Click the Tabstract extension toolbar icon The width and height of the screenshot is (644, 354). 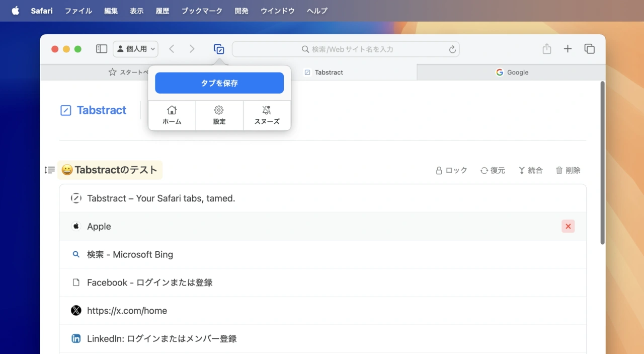point(219,49)
